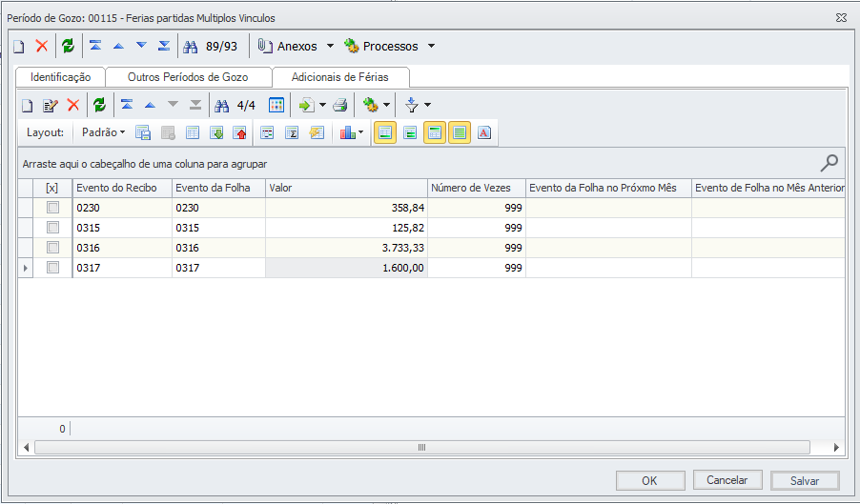Open the column chooser grid icon
Image resolution: width=860 pixels, height=504 pixels.
point(276,105)
